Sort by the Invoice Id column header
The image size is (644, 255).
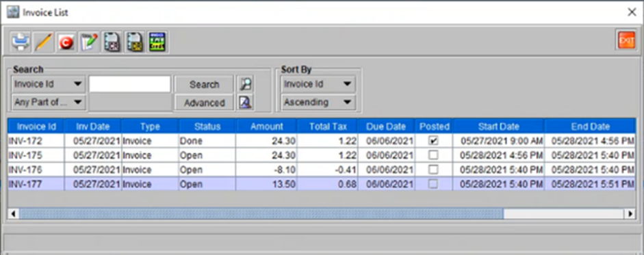(x=36, y=126)
